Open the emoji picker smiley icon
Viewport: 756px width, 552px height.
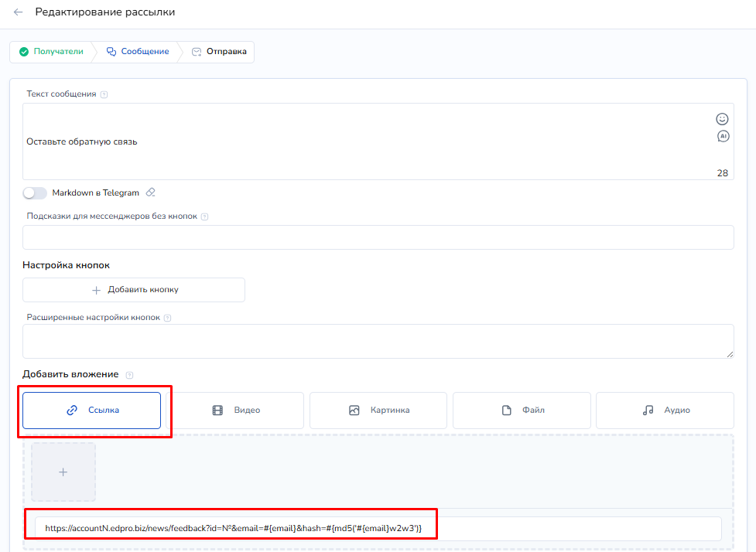[x=722, y=119]
